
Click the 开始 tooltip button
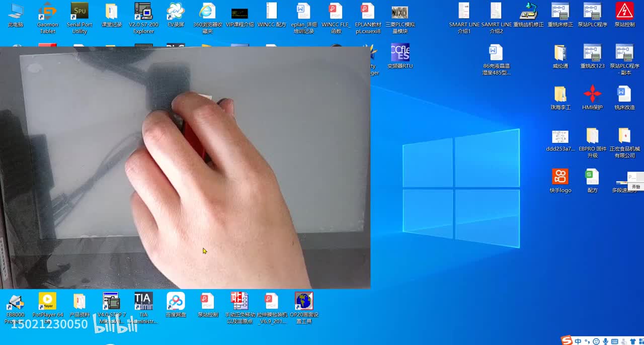(x=635, y=187)
